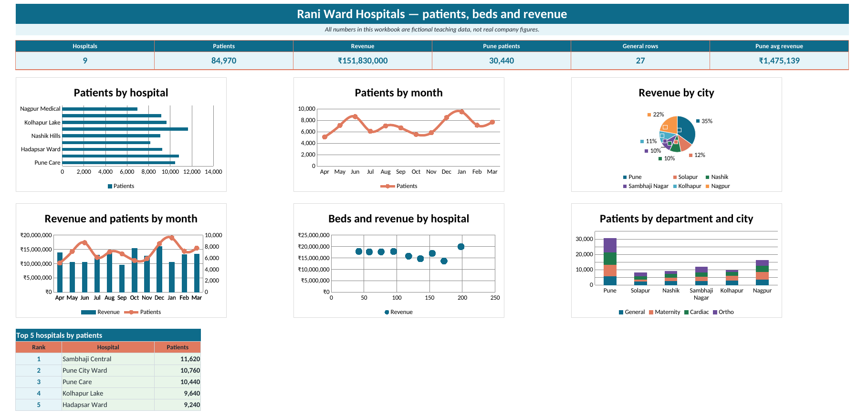Select the Sambhaji Central table cell
The image size is (868, 418).
(x=108, y=359)
